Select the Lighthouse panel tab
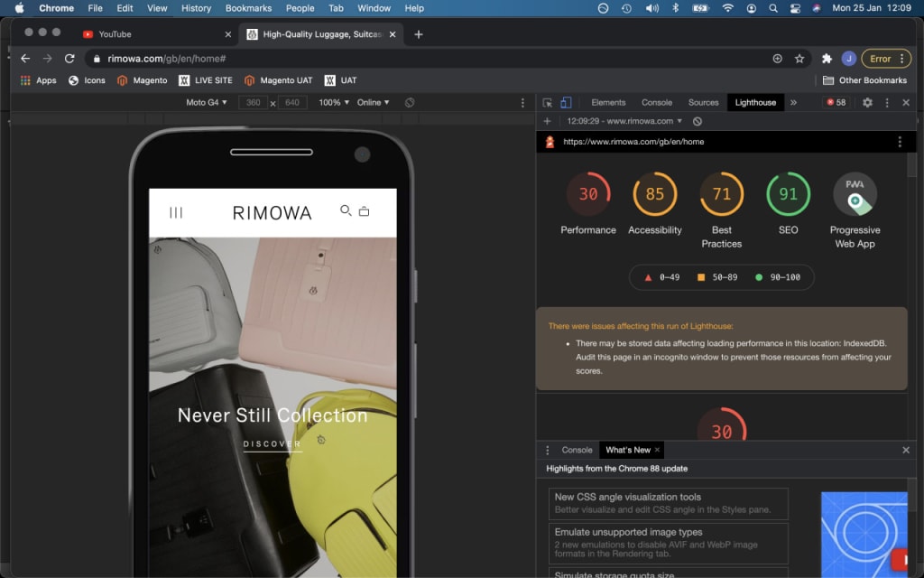Screen dimensions: 924x578 [x=755, y=103]
